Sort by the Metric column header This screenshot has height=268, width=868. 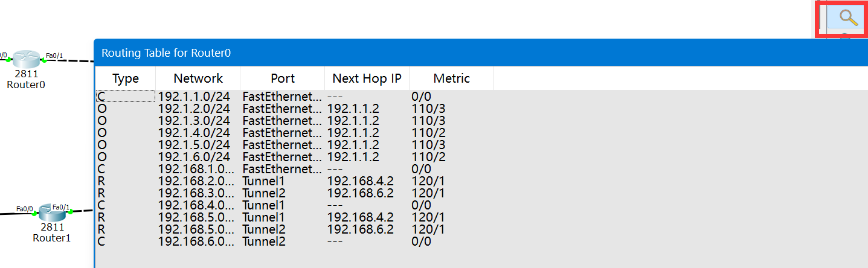click(x=452, y=78)
